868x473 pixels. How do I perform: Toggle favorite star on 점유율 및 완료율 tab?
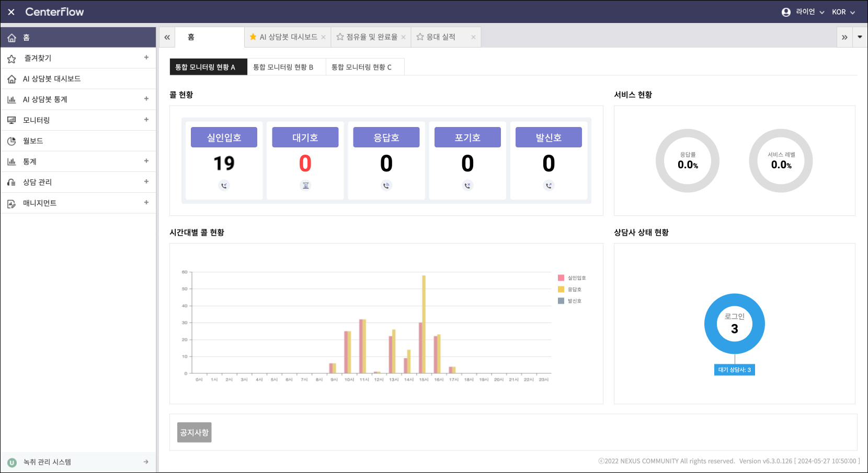pyautogui.click(x=340, y=37)
